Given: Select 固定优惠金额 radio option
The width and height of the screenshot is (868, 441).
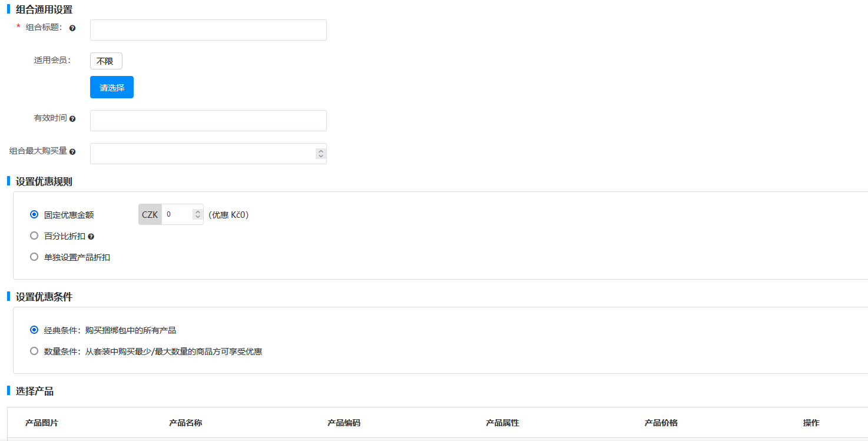Looking at the screenshot, I should click(x=34, y=215).
